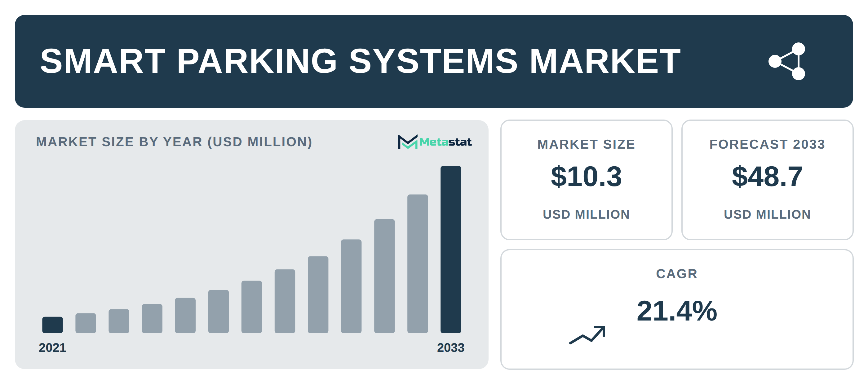Click the share icon in header
868x384 pixels.
point(787,61)
